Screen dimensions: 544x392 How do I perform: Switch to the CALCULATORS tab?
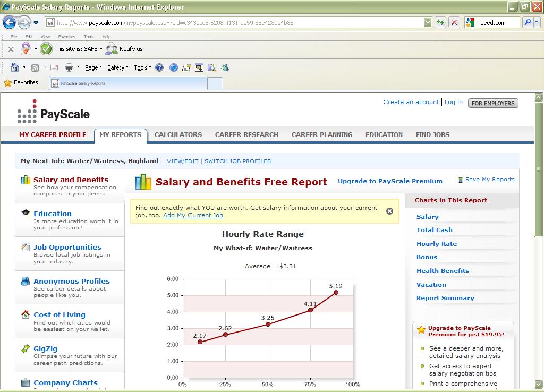click(x=178, y=134)
